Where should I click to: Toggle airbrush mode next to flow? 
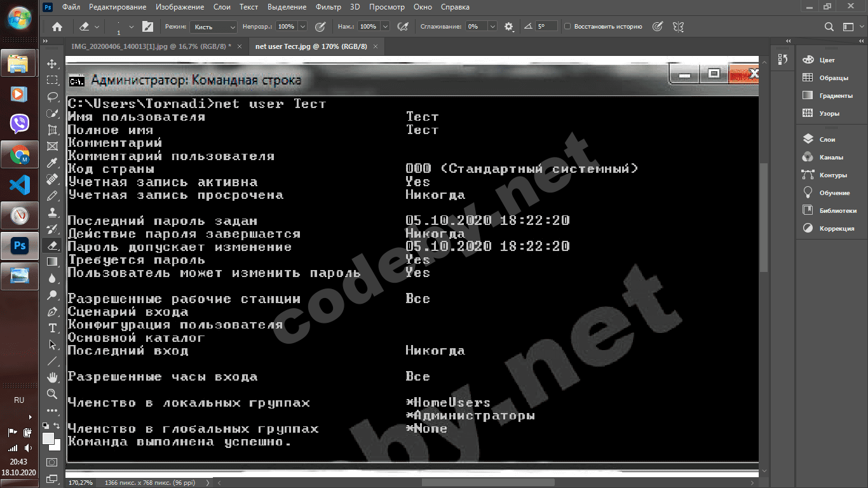point(402,27)
